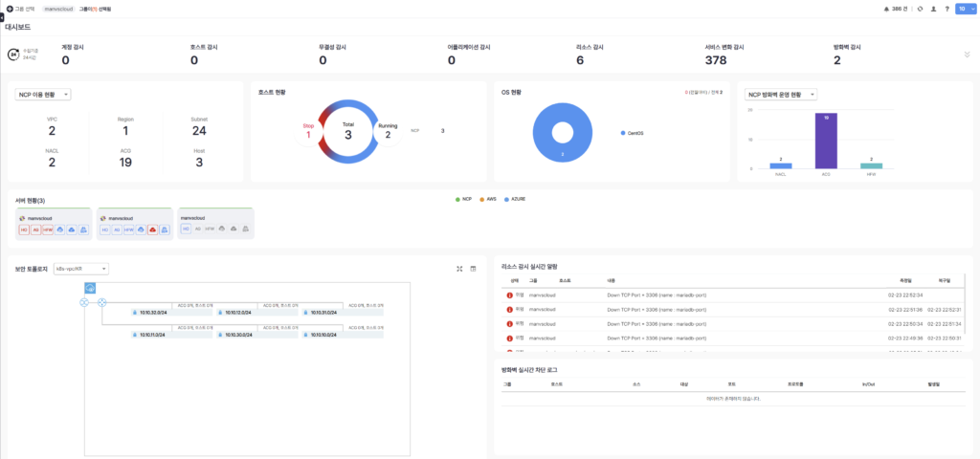980x459 pixels.
Task: Click the refresh icon in top bar
Action: click(x=920, y=9)
